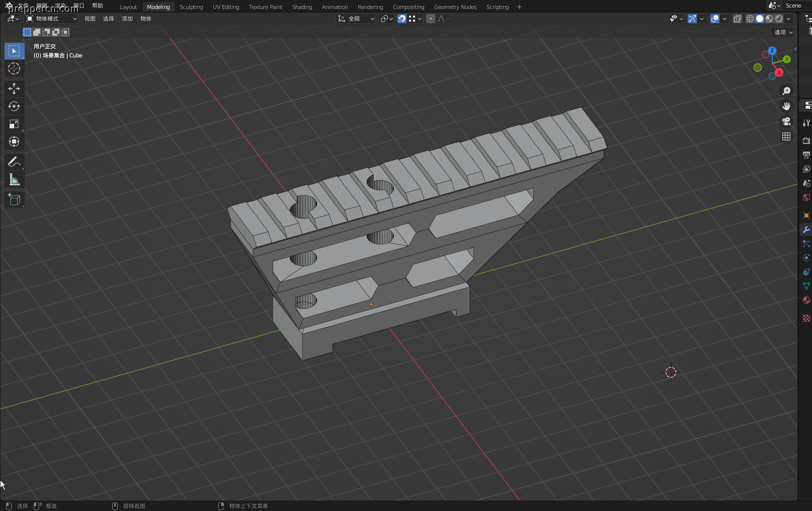
Task: Click the Z axis on navigation gizmo
Action: (772, 50)
